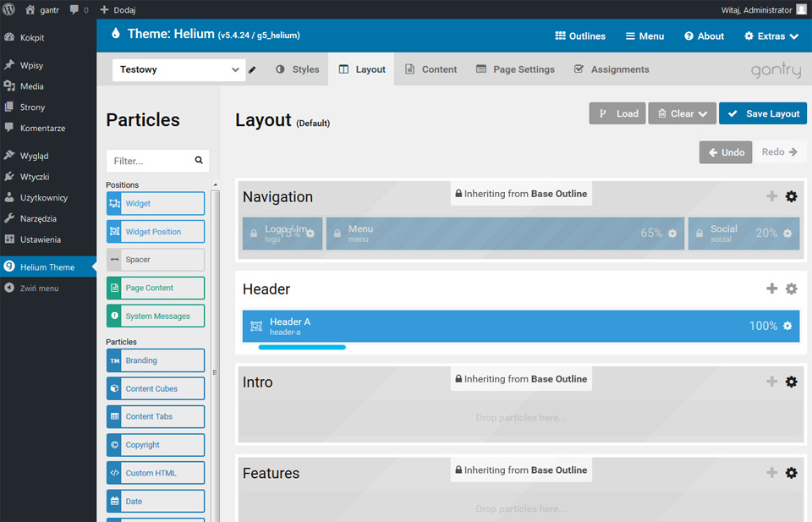Select the Page Content particle
The width and height of the screenshot is (812, 522).
click(x=156, y=288)
